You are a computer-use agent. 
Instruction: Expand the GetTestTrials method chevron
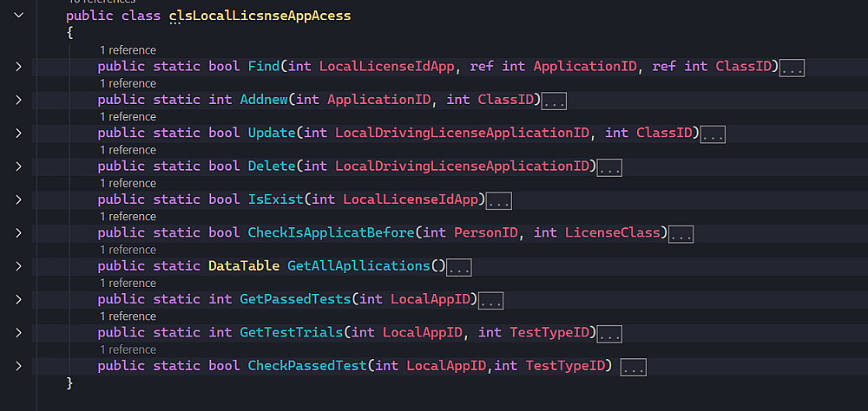[x=18, y=332]
